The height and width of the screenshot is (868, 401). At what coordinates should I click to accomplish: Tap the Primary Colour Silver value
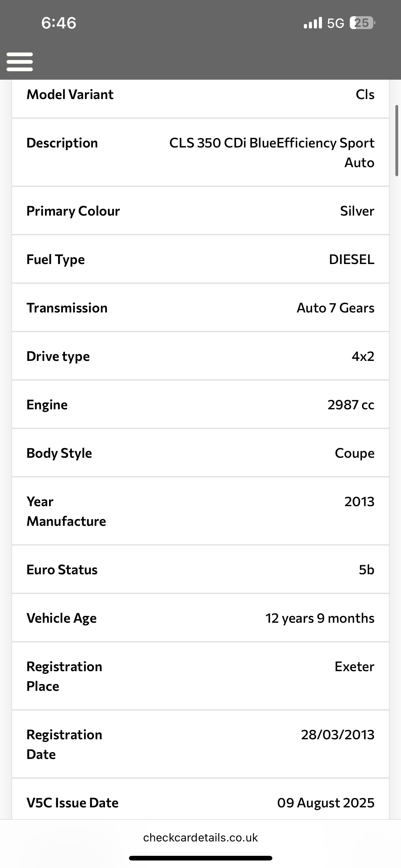pyautogui.click(x=357, y=211)
